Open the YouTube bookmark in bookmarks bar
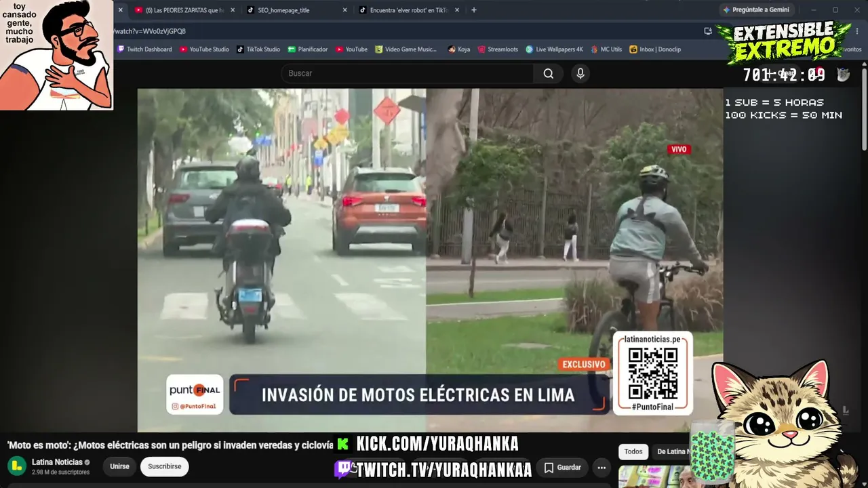This screenshot has width=868, height=488. click(351, 49)
